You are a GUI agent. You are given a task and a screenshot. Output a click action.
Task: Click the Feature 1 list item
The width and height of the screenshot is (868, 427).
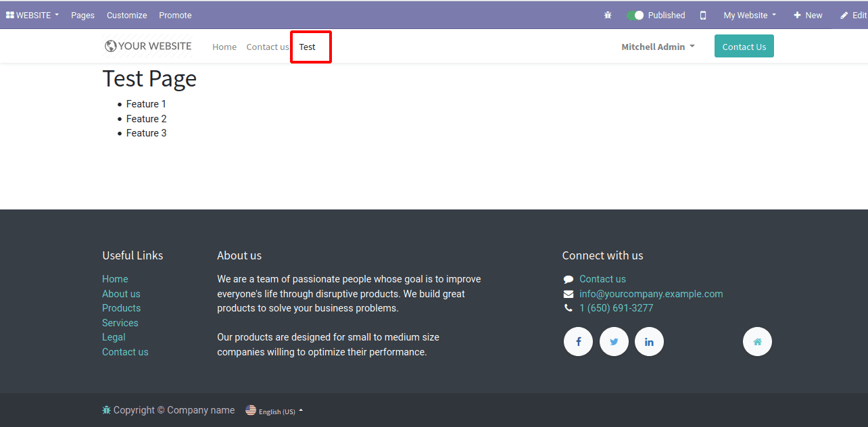tap(146, 104)
